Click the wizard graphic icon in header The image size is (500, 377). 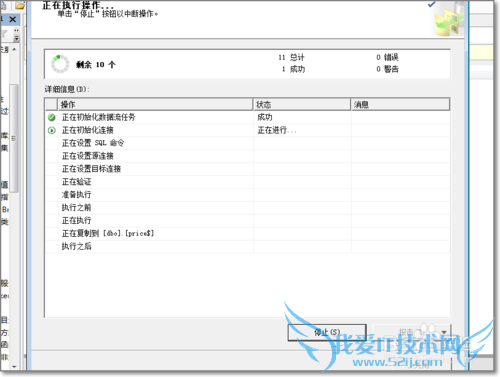450,19
